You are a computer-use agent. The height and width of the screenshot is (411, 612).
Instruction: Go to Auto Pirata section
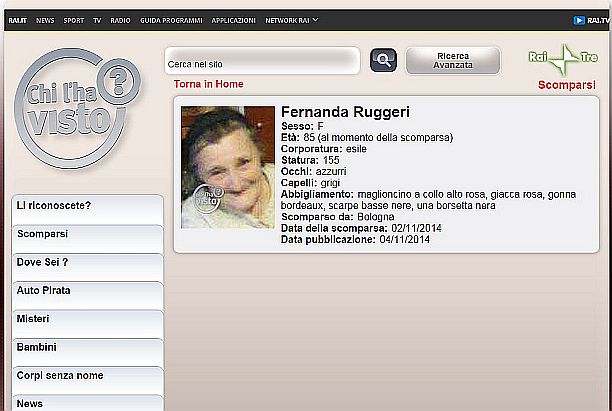click(x=88, y=295)
